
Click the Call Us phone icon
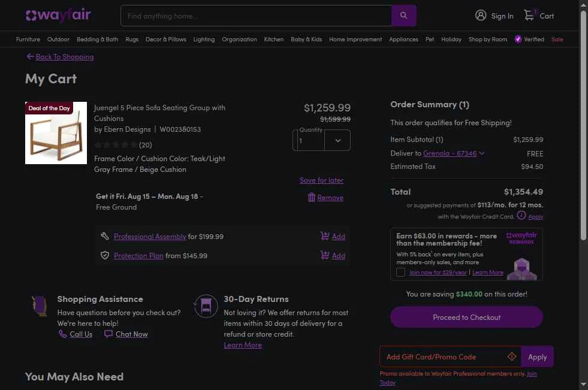pos(62,334)
